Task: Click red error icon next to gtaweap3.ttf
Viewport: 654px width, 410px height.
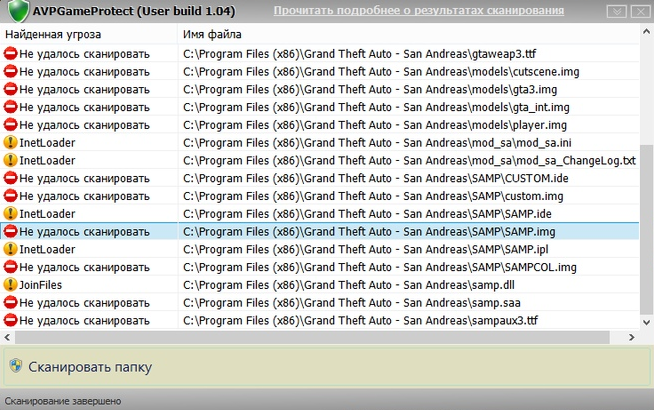Action: (11, 53)
